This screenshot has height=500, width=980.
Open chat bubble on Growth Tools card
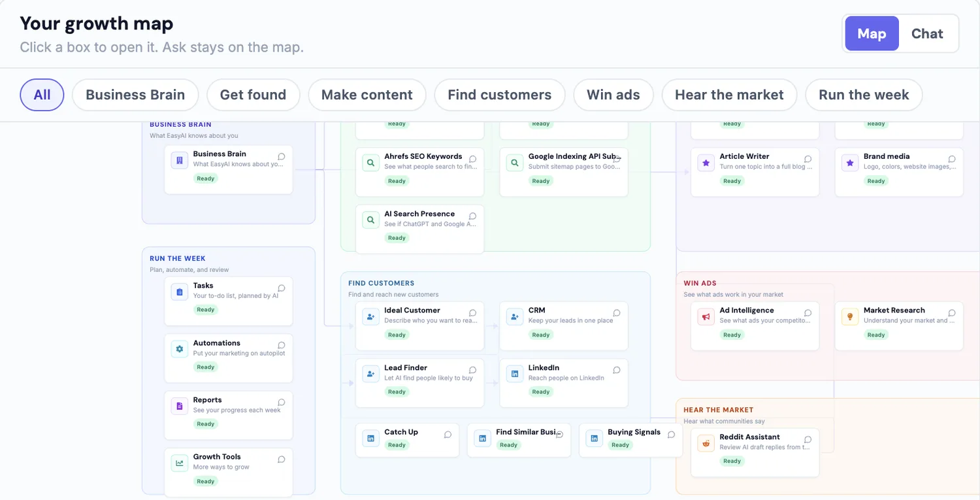pos(282,459)
